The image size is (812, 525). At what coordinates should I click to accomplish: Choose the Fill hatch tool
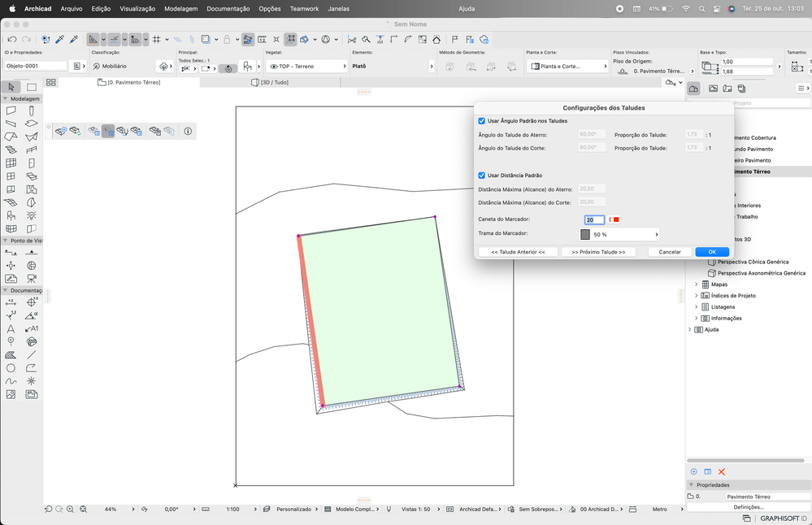pyautogui.click(x=11, y=355)
